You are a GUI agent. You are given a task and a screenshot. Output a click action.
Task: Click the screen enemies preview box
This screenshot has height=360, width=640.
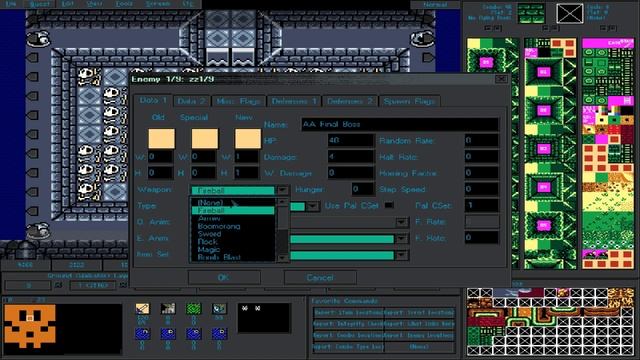click(264, 318)
